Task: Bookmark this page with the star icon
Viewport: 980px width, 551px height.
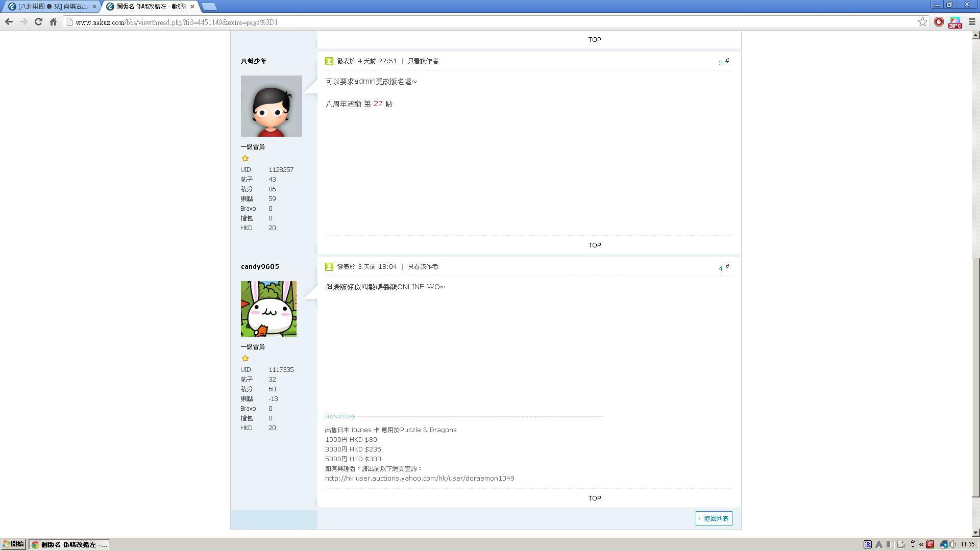Action: click(922, 22)
